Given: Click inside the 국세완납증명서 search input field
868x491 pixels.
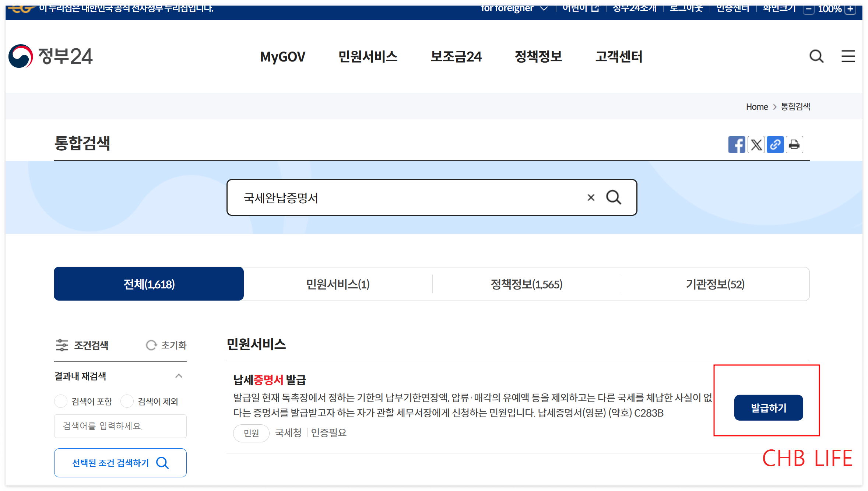Looking at the screenshot, I should [405, 197].
